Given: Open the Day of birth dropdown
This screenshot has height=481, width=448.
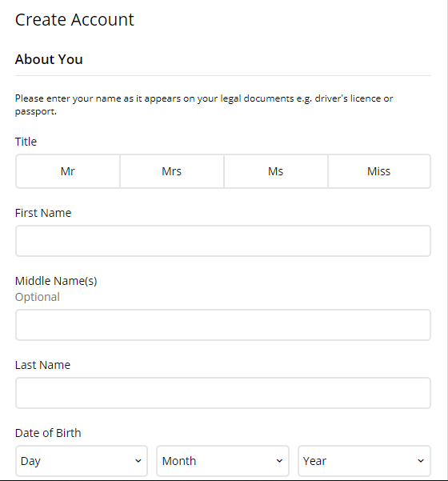Looking at the screenshot, I should 82,461.
